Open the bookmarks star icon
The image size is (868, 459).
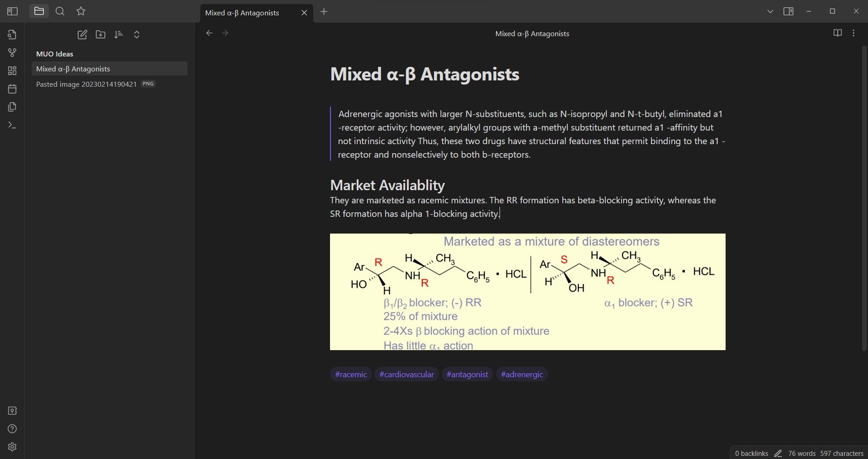point(81,11)
